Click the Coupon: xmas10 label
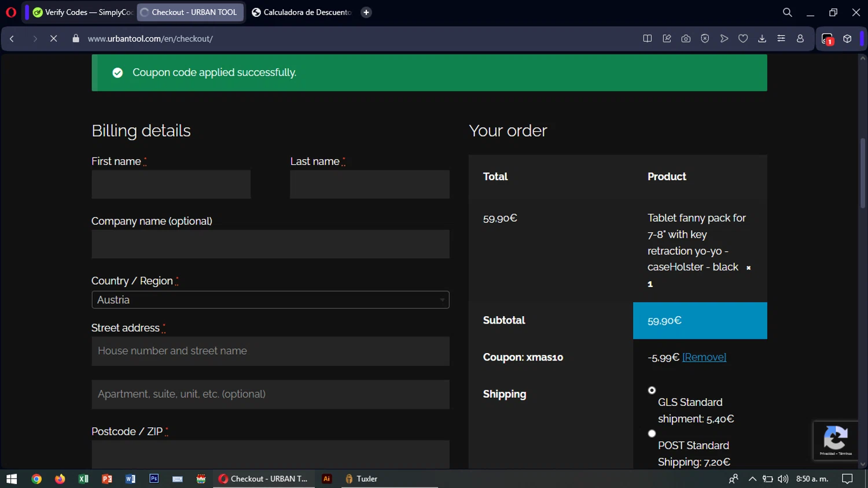Viewport: 868px width, 488px height. (523, 357)
